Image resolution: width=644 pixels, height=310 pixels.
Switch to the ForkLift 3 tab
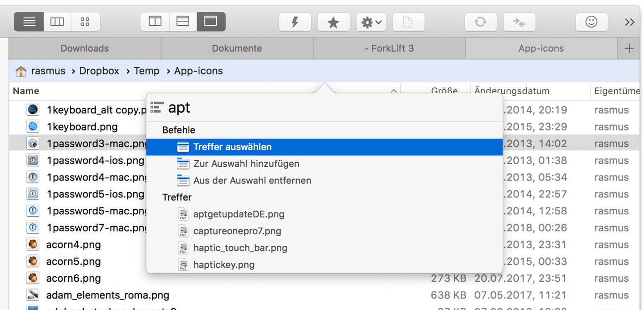pyautogui.click(x=389, y=48)
